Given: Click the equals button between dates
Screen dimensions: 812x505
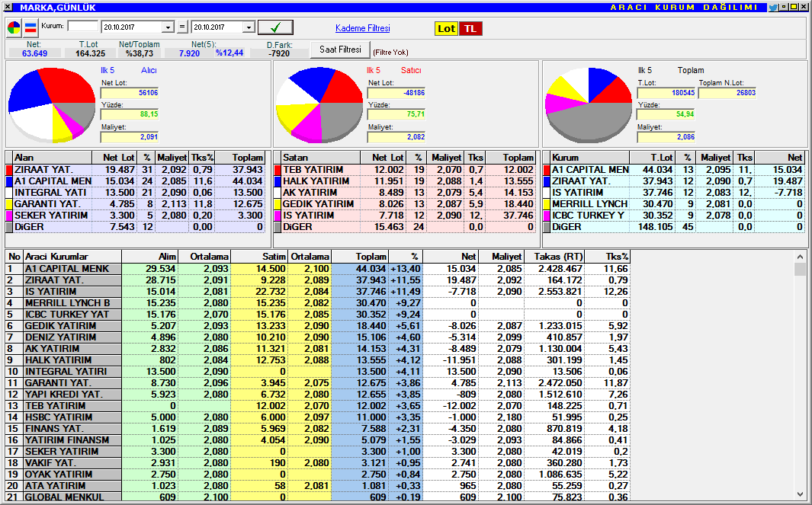Looking at the screenshot, I should point(182,27).
